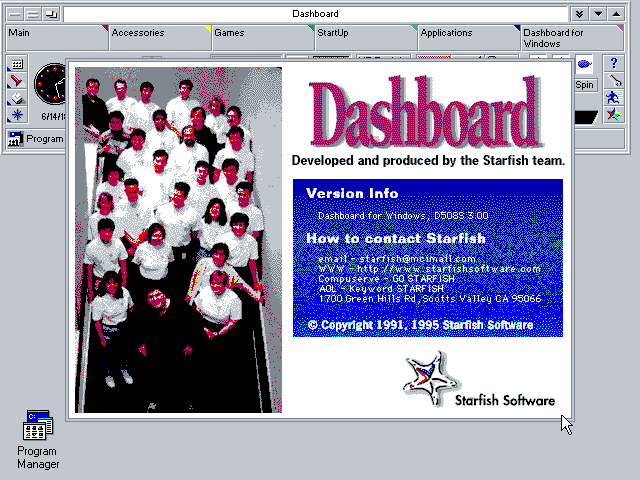
Task: Click the Copyright 1991, 1995 Starfish Software line
Action: (420, 325)
